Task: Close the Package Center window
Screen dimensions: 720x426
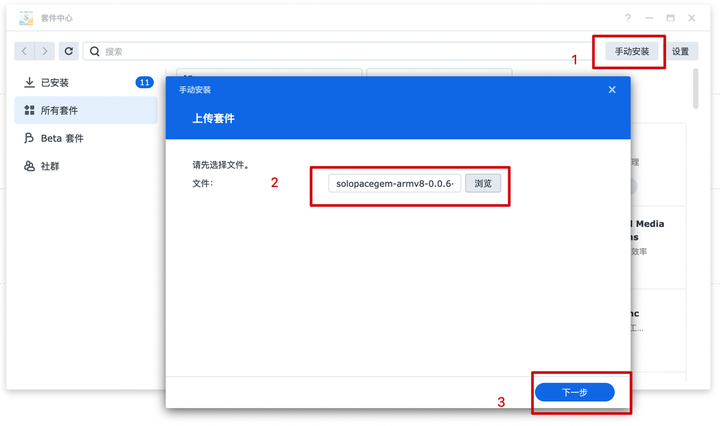Action: click(692, 18)
